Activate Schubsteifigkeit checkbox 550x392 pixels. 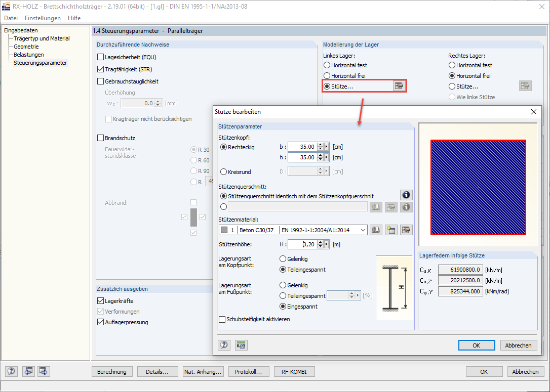(222, 319)
